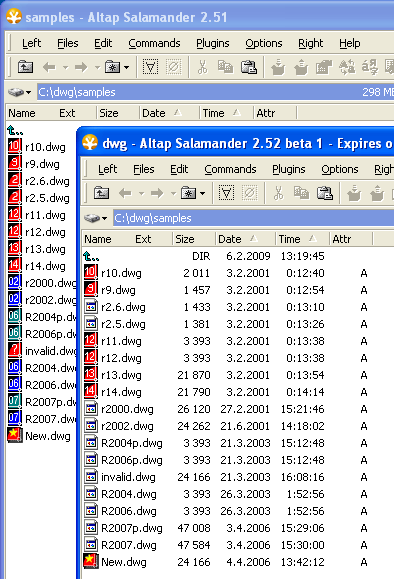Viewport: 394px width, 579px height.
Task: Select New.dwg in dwg window
Action: coord(124,562)
